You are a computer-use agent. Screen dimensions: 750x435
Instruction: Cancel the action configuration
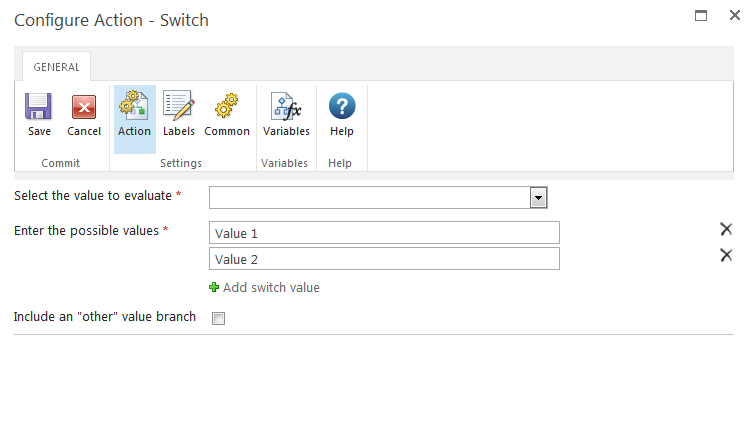(84, 107)
